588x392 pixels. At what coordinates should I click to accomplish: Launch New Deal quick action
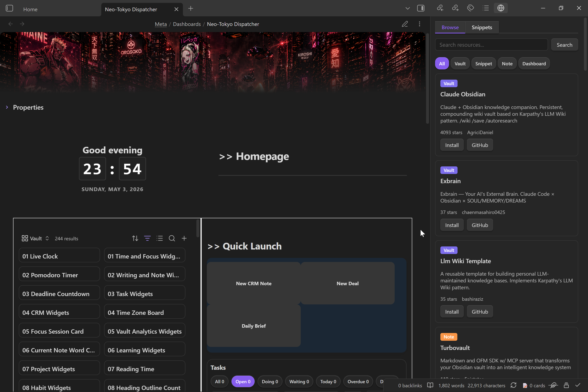click(347, 283)
